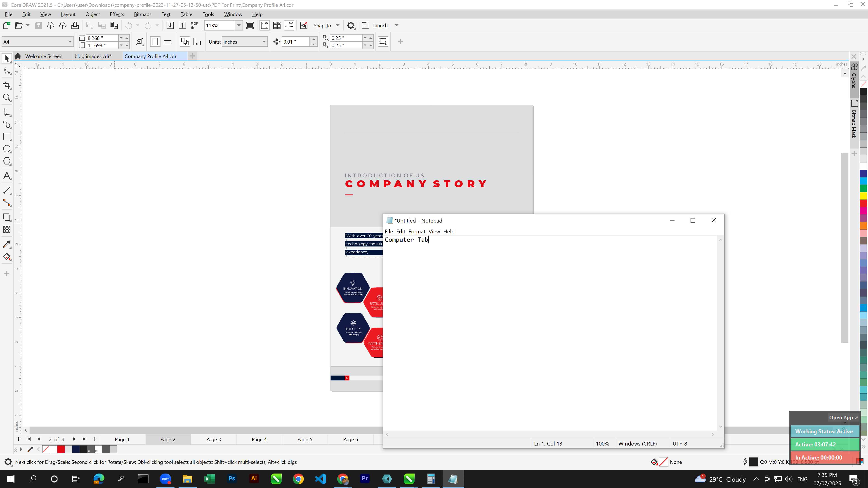The height and width of the screenshot is (488, 868).
Task: Select the Text tool
Action: 7,176
